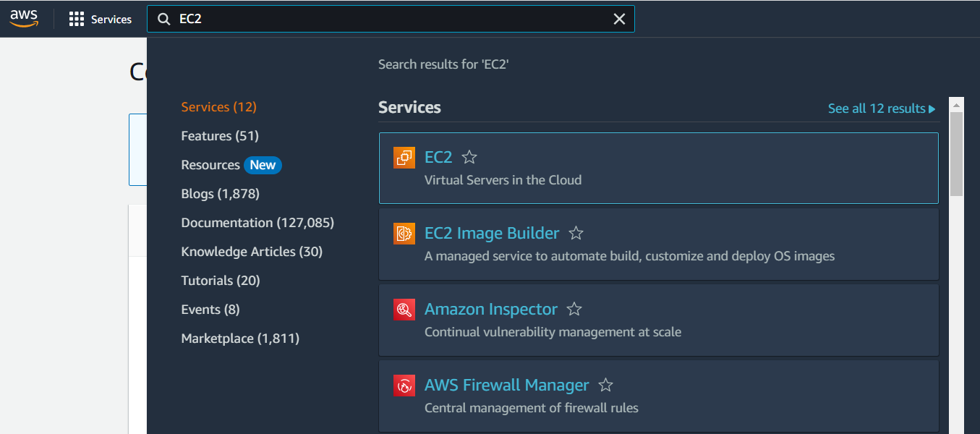Click the AWS logo home icon
The width and height of the screenshot is (980, 434).
tap(23, 19)
